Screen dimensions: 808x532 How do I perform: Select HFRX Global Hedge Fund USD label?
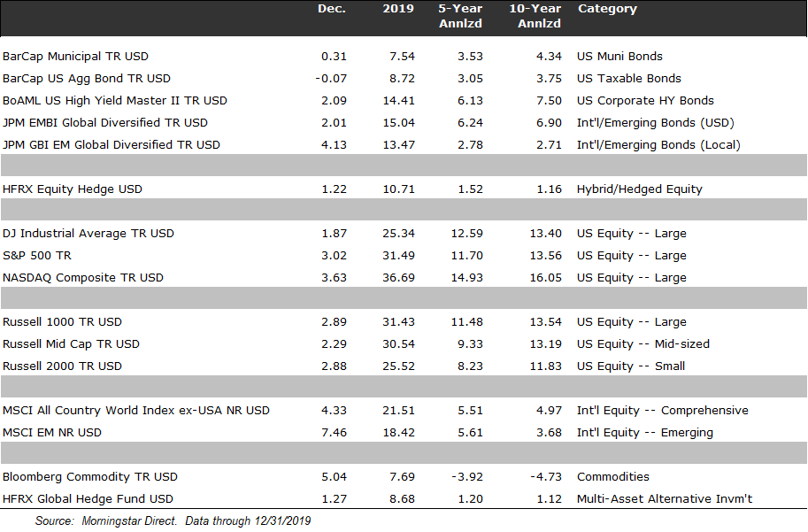pos(88,499)
